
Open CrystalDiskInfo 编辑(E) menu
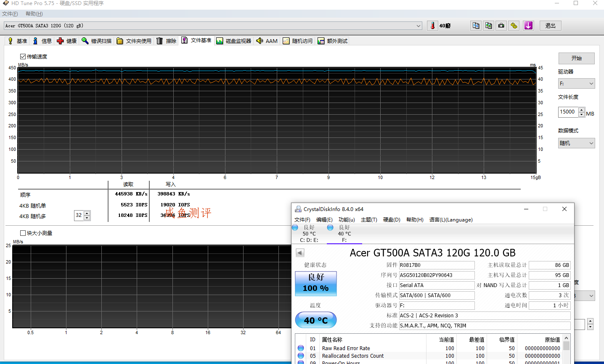[324, 220]
